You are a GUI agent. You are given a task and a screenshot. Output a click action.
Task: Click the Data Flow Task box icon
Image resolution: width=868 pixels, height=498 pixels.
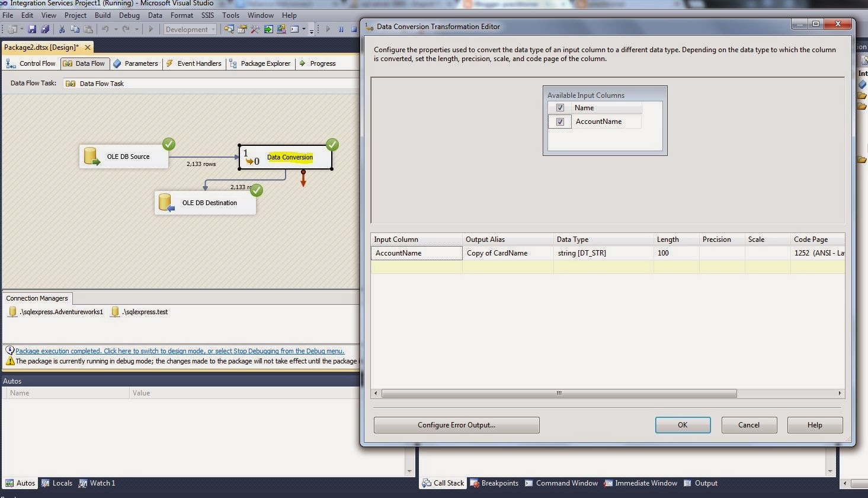click(71, 84)
